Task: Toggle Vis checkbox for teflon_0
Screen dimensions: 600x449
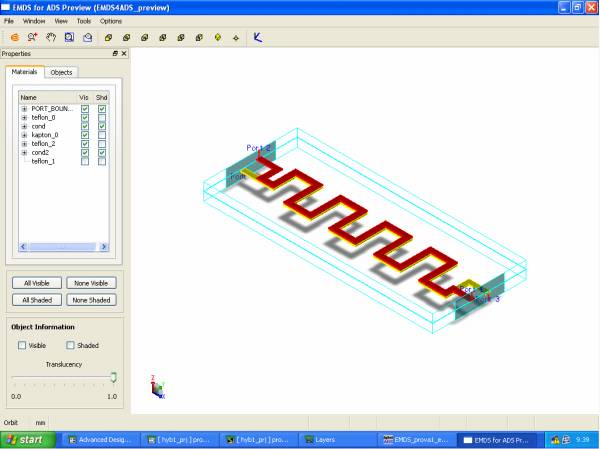Action: (85, 118)
